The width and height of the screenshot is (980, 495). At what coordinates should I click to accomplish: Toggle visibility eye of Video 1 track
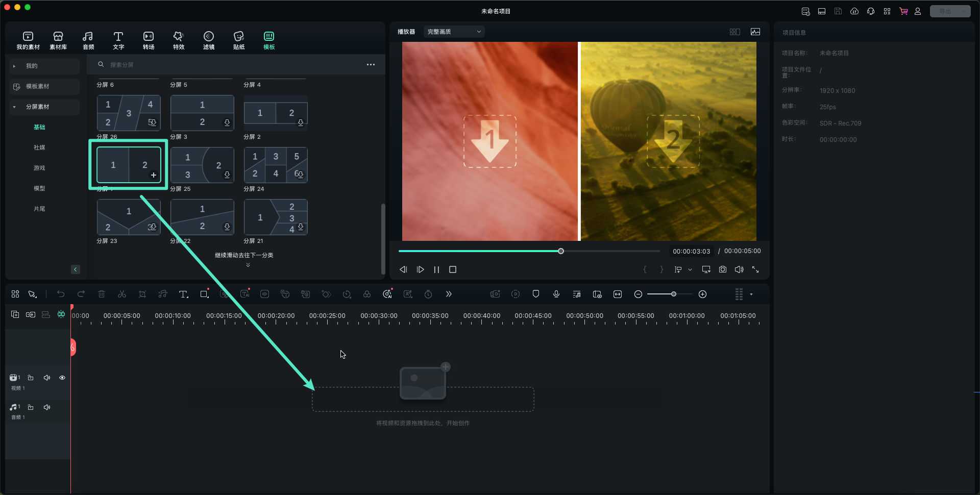point(62,378)
